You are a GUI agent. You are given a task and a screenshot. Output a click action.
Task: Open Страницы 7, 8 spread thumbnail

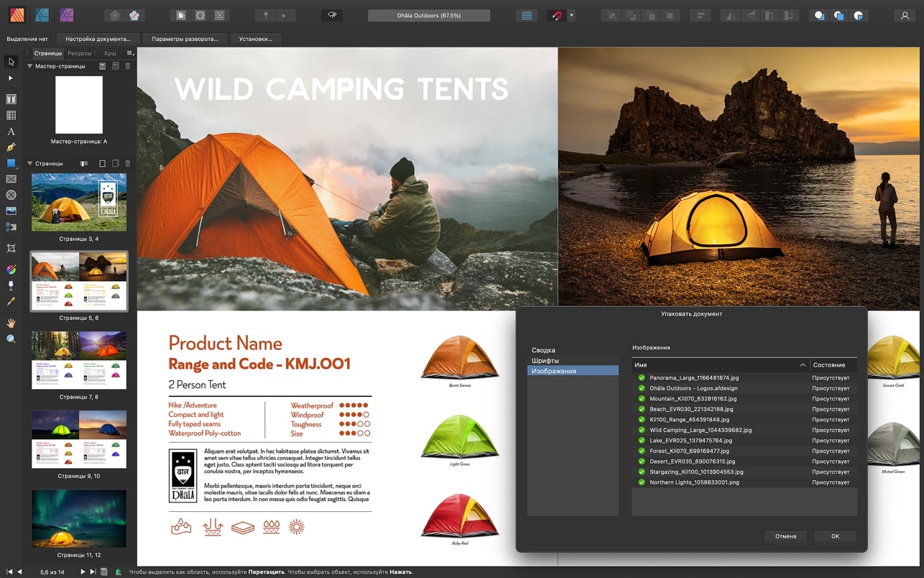tap(79, 360)
